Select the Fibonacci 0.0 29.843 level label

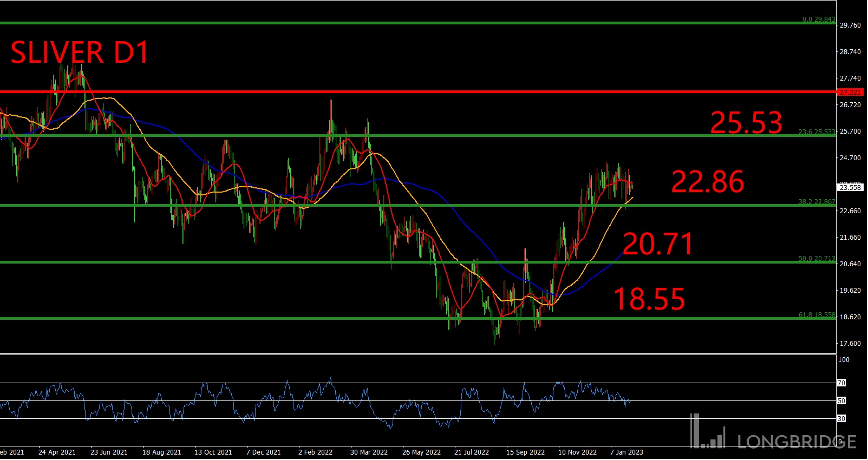click(x=818, y=19)
